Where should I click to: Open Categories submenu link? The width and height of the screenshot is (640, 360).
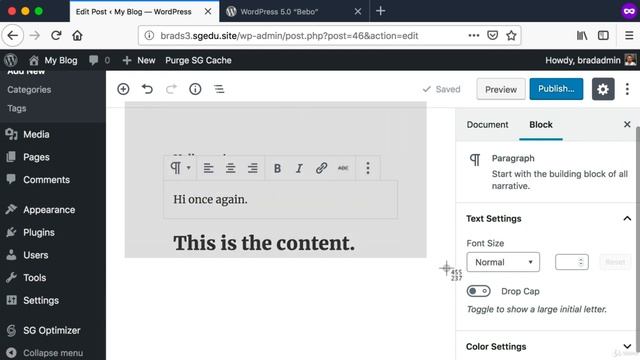point(29,90)
